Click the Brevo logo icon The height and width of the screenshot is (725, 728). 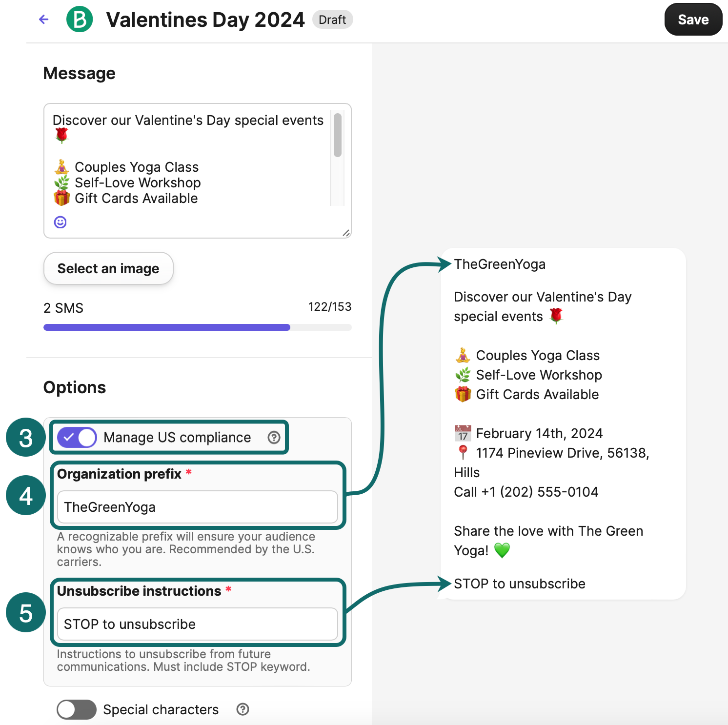pyautogui.click(x=81, y=19)
